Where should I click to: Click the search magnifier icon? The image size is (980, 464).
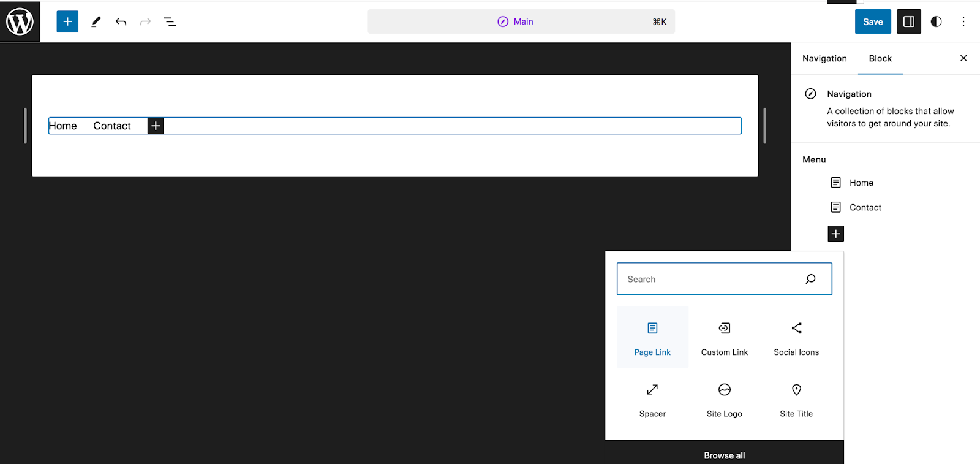[x=810, y=279]
